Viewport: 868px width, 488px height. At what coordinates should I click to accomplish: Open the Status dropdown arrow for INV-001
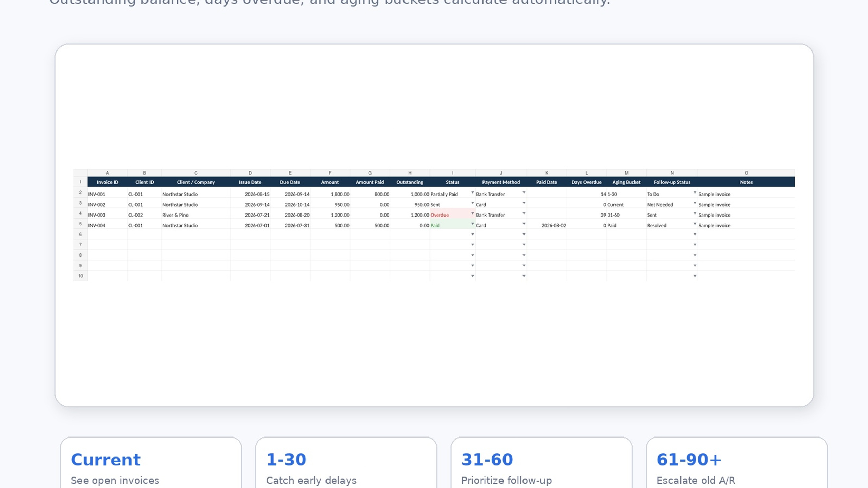point(472,192)
